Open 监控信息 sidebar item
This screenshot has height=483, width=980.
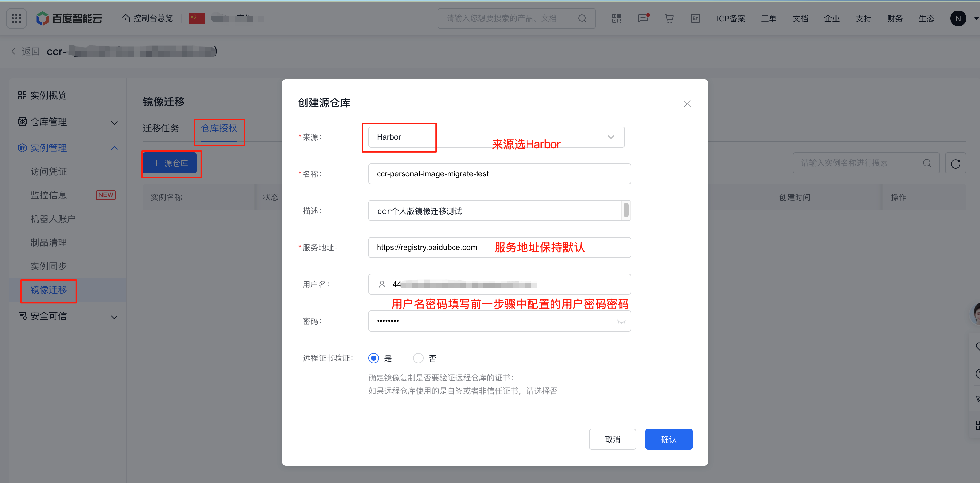click(x=49, y=195)
